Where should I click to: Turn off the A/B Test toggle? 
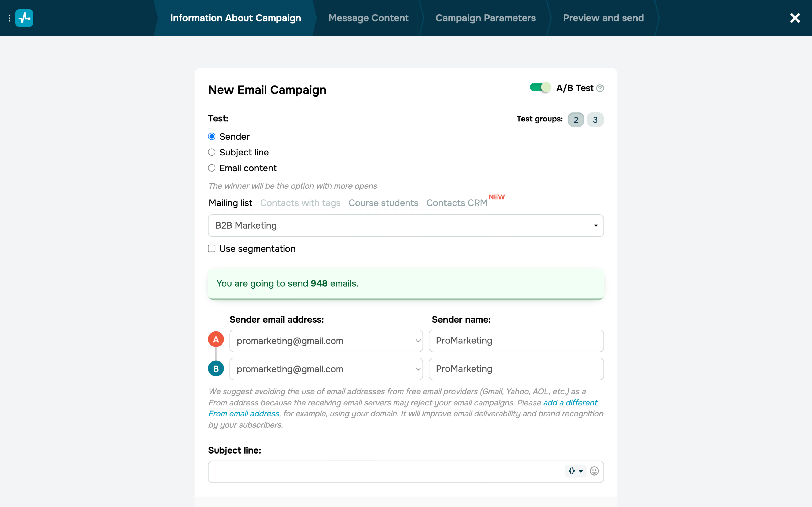540,87
